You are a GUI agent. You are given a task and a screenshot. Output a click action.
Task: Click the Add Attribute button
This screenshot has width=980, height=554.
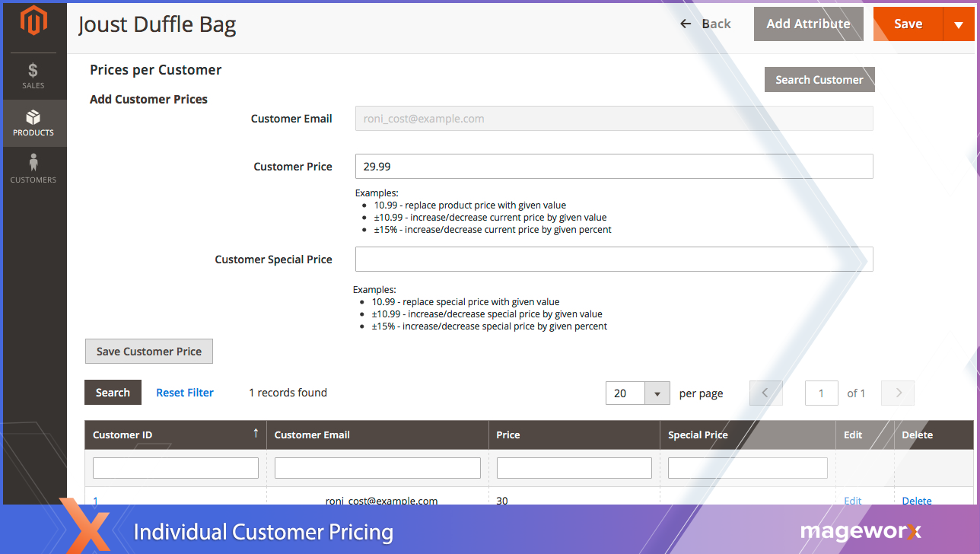[808, 24]
